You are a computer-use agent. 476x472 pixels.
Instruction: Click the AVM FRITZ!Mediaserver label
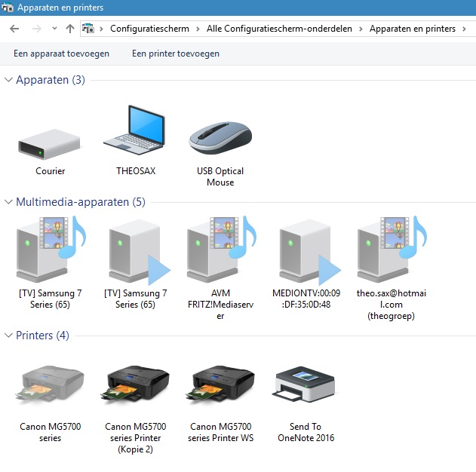(x=221, y=305)
